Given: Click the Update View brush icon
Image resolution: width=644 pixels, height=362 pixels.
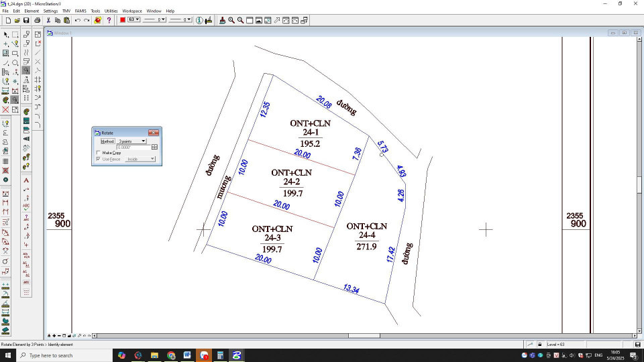Looking at the screenshot, I should click(222, 21).
